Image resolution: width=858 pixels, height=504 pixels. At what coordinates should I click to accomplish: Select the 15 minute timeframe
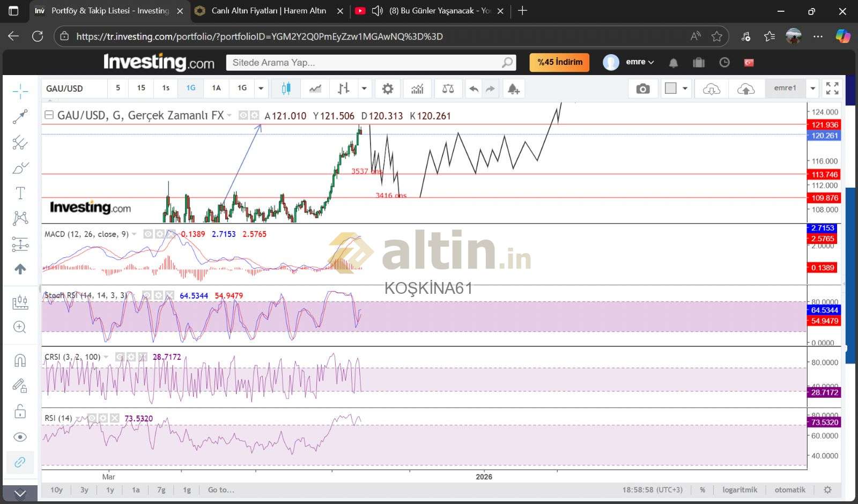(141, 88)
